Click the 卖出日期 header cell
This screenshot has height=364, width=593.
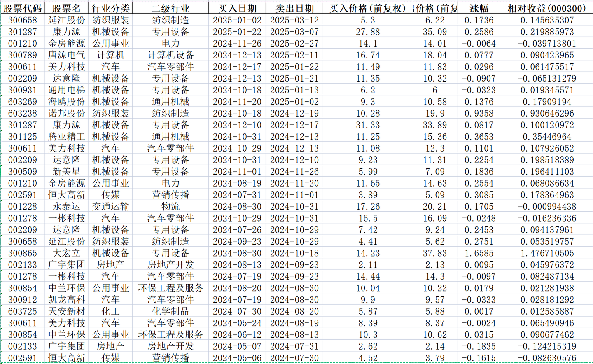[x=294, y=8]
